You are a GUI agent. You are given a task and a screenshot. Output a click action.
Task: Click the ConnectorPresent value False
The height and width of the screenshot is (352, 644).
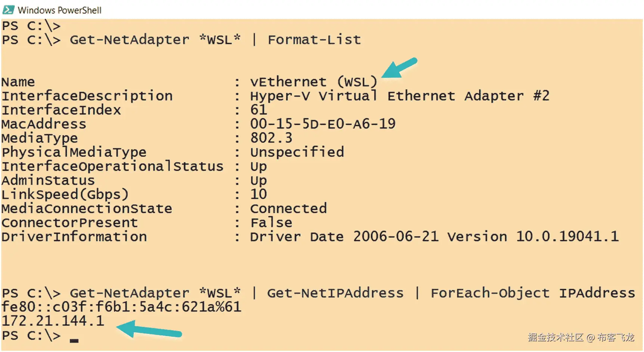(x=271, y=223)
